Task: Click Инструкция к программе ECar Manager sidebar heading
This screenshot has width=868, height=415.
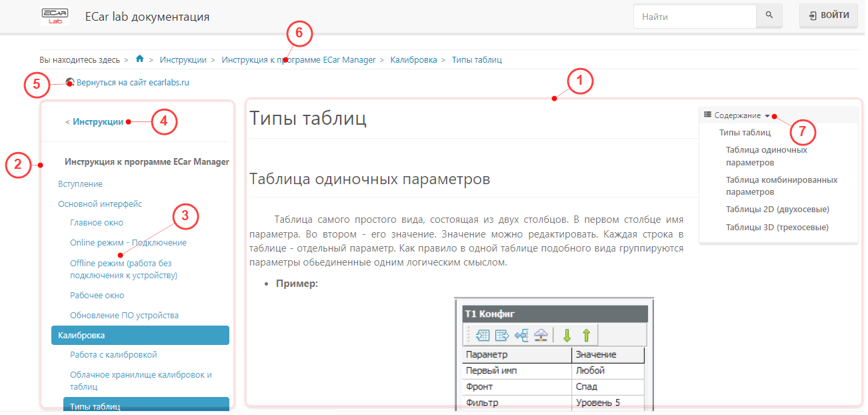Action: (x=147, y=161)
